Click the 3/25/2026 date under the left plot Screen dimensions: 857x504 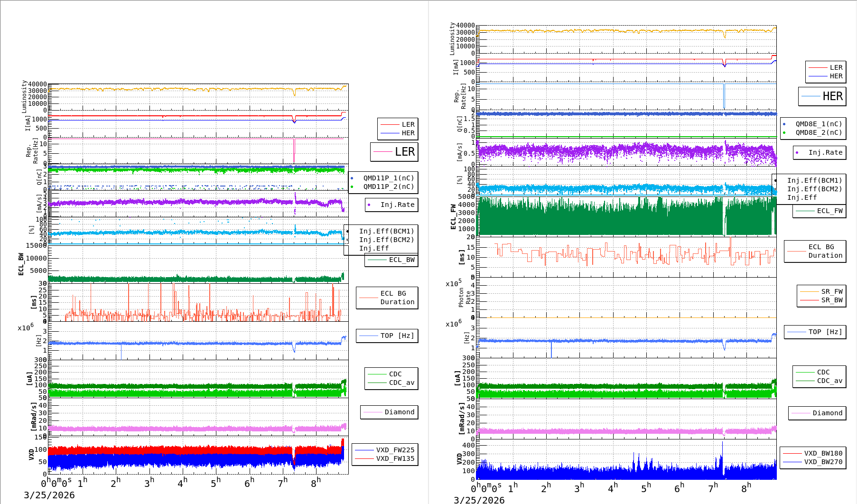[49, 495]
